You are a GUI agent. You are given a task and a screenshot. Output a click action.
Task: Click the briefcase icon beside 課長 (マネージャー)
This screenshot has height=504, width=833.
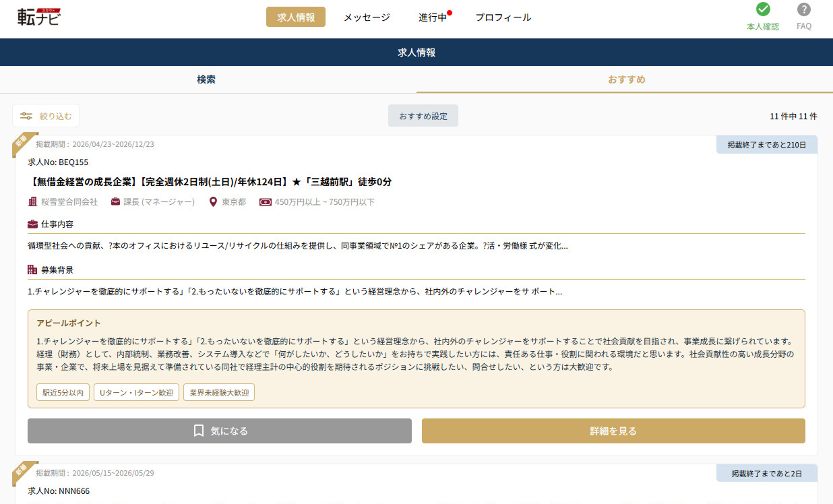coord(115,201)
